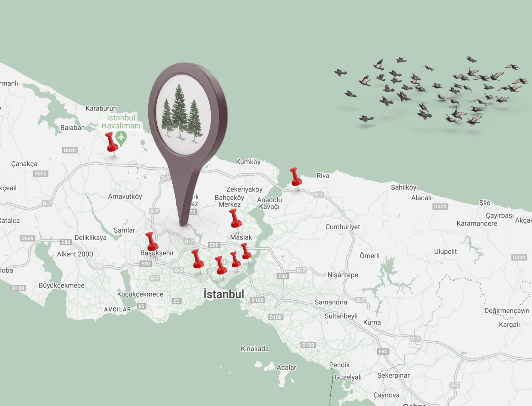This screenshot has height=406, width=532.
Task: Click the Samandıra label
Action: click(x=331, y=302)
